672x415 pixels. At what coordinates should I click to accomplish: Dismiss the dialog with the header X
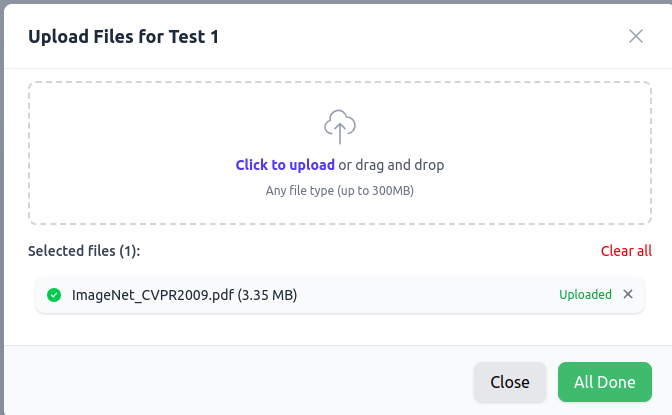click(636, 36)
